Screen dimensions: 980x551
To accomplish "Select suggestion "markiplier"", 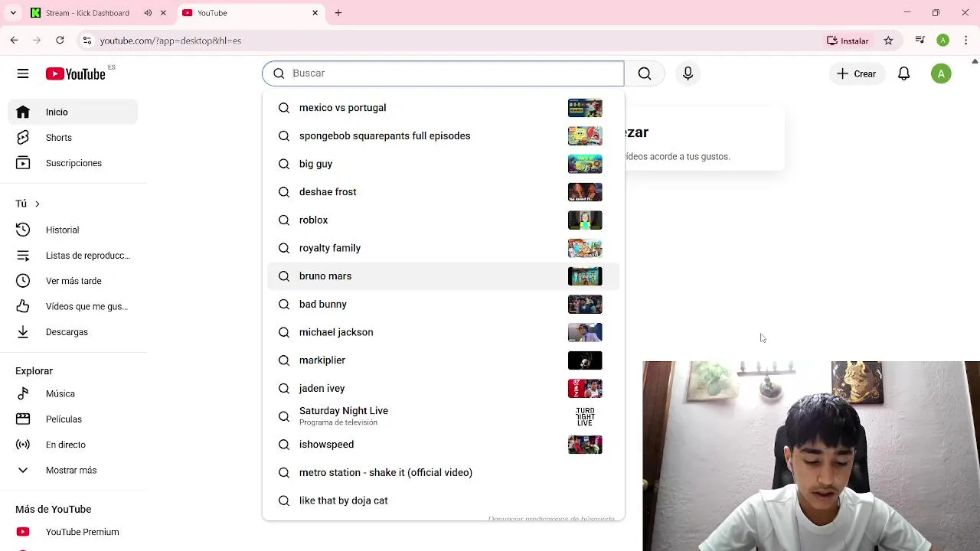I will coord(443,360).
